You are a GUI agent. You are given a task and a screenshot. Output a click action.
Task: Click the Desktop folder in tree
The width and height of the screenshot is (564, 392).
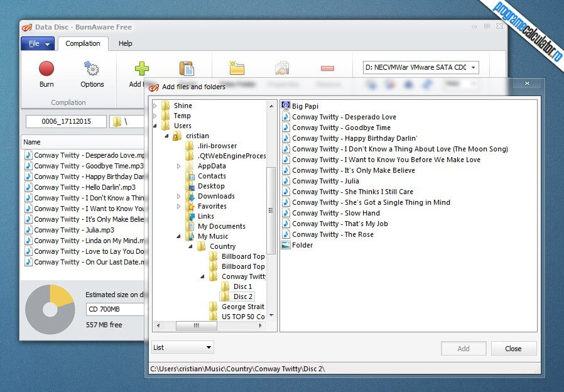(210, 186)
